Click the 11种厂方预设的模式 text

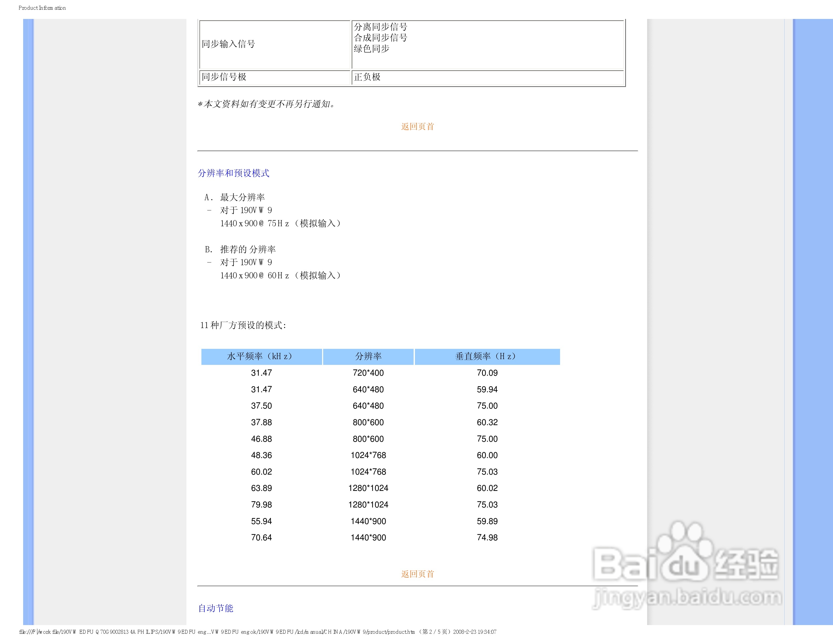coord(243,325)
